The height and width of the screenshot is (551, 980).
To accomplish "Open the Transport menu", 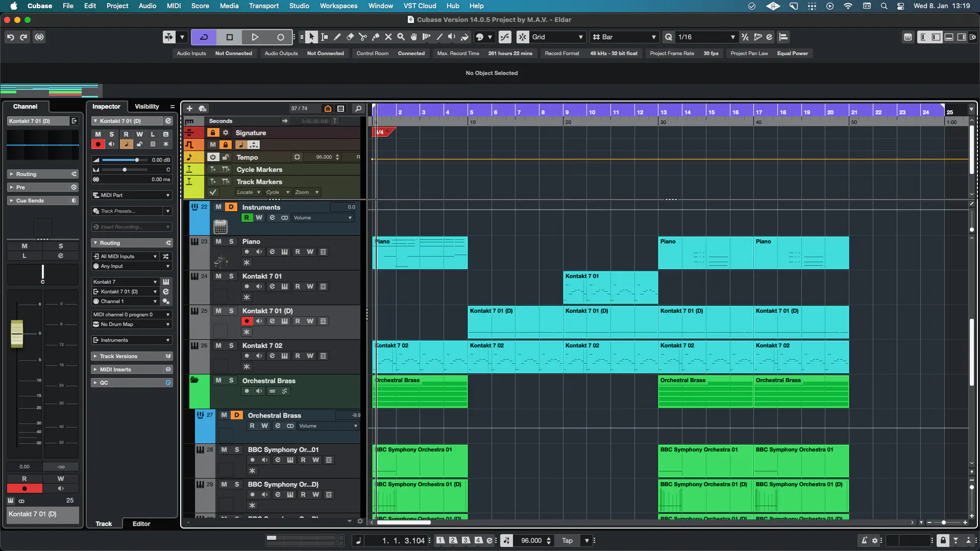I will pyautogui.click(x=263, y=6).
